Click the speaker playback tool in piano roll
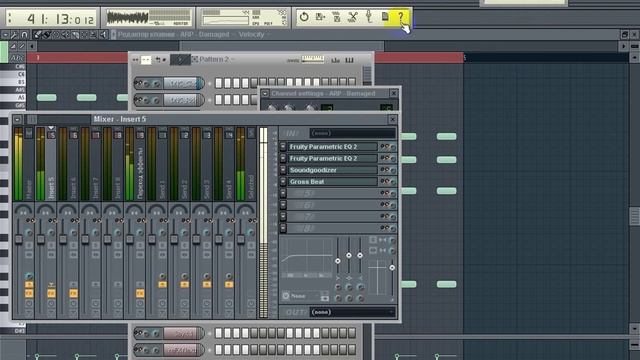640x360 pixels. coord(103,35)
